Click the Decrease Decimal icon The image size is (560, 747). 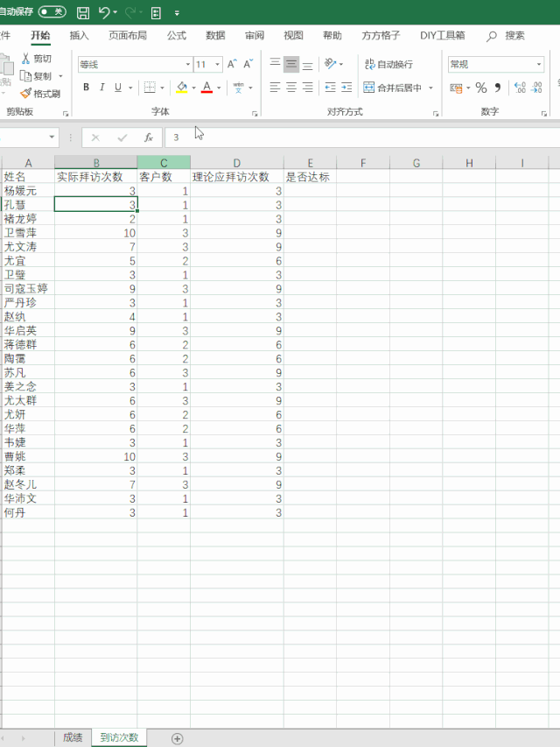[536, 88]
